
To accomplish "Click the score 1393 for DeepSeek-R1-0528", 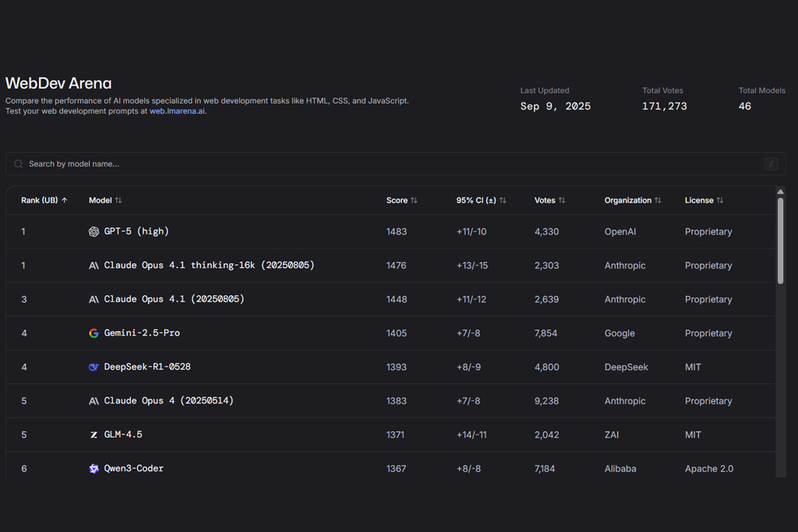I will [397, 367].
